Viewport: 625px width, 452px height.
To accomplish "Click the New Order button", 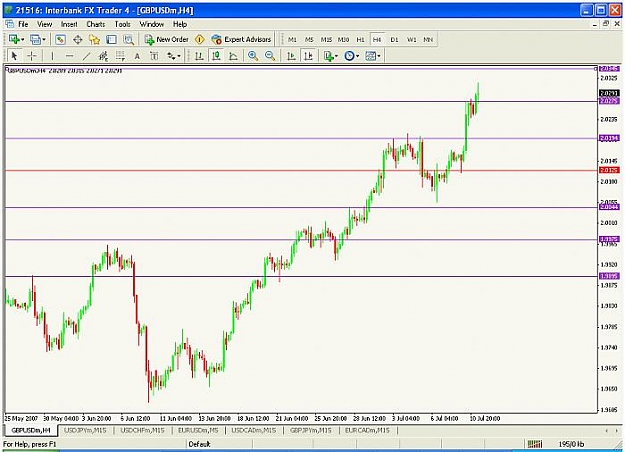I will pos(167,39).
